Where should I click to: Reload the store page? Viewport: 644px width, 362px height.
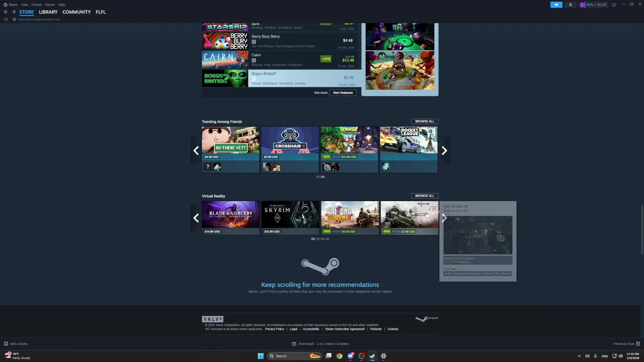pos(6,19)
